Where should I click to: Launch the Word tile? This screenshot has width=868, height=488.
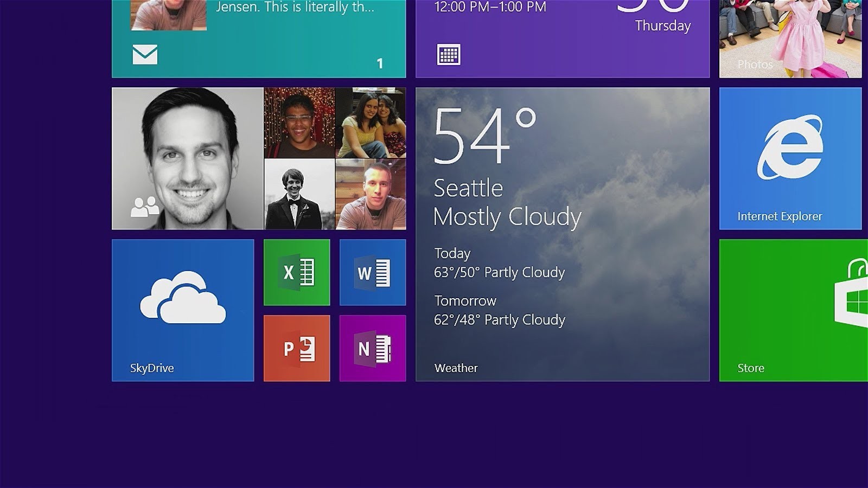(373, 272)
